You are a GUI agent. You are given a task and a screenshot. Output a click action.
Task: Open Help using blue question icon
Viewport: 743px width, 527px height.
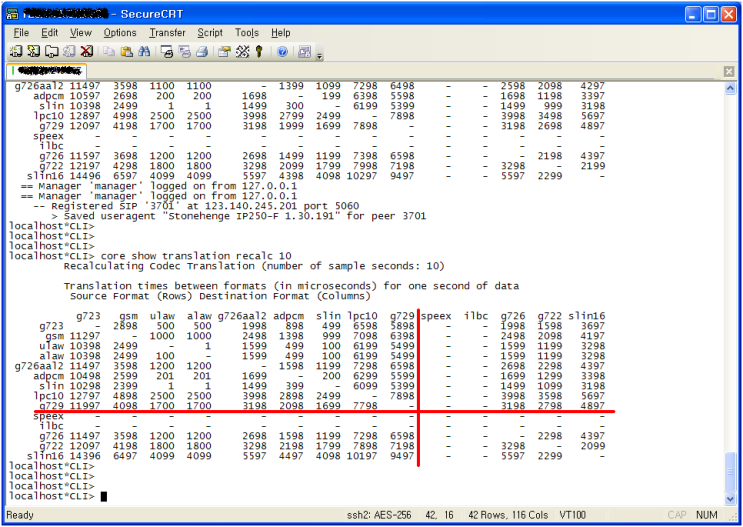282,51
